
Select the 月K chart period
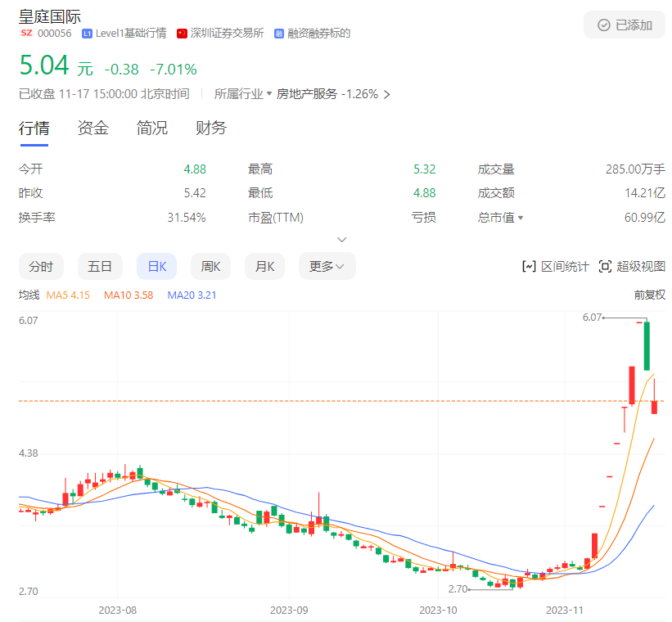coord(264,266)
